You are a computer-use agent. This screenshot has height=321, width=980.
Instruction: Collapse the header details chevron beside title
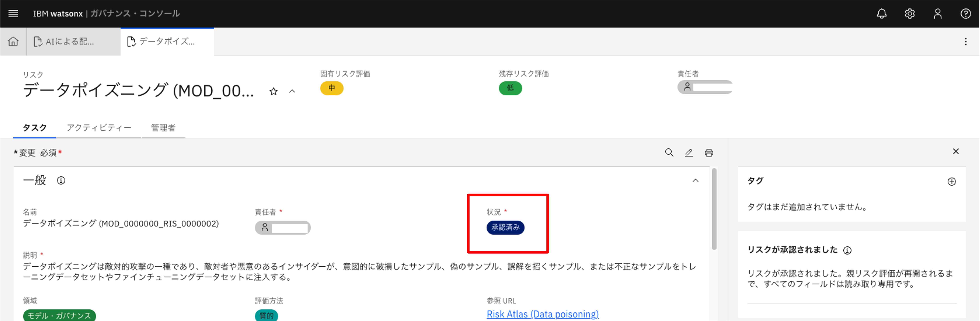(292, 91)
